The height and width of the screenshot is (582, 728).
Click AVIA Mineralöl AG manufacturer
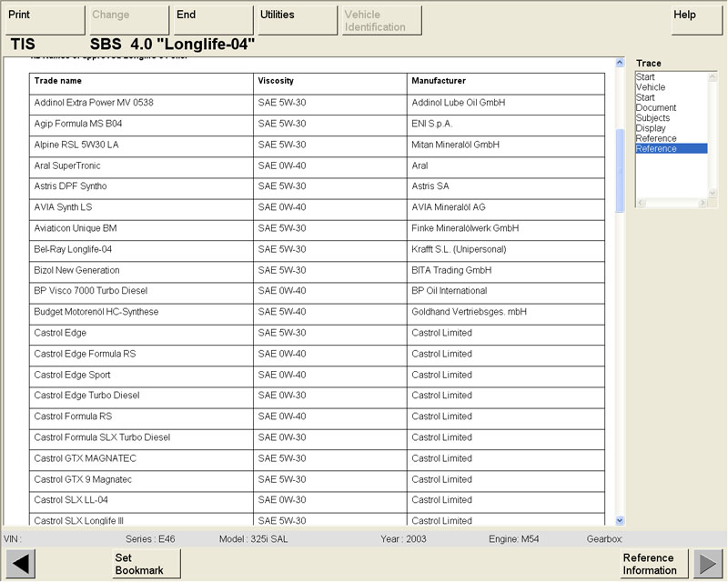click(x=449, y=207)
